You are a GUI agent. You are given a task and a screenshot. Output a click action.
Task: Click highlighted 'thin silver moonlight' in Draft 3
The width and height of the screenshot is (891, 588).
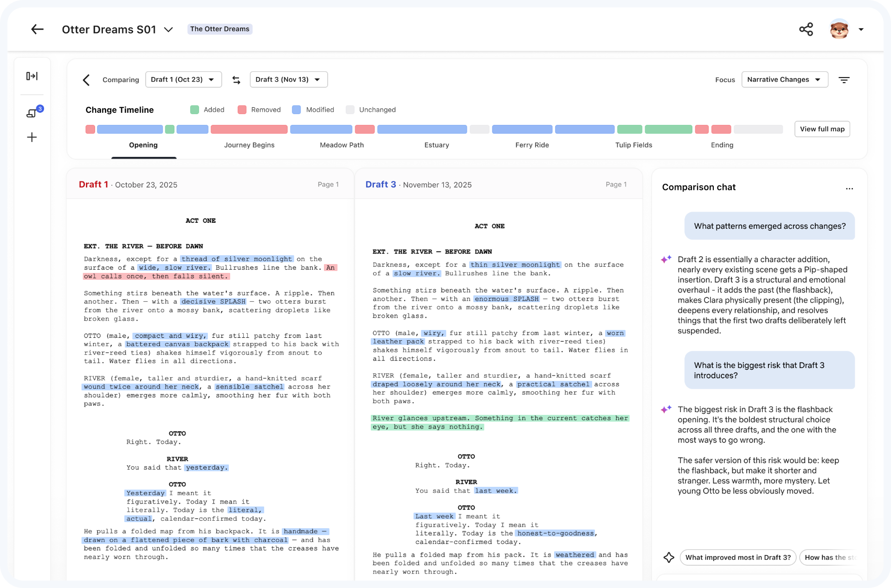point(515,265)
